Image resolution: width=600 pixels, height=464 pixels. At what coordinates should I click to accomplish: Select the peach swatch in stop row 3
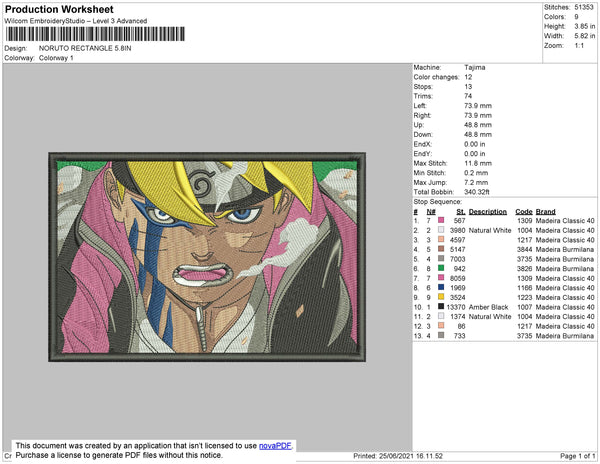click(x=441, y=239)
